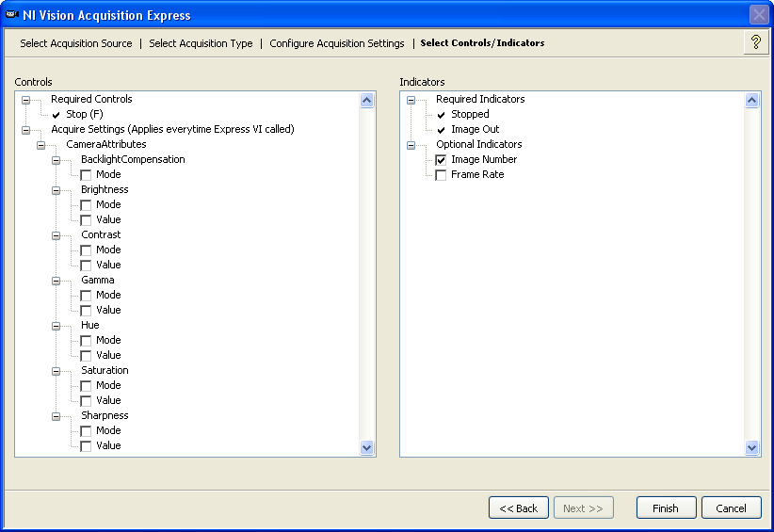Viewport: 774px width, 532px height.
Task: Click the help question mark icon
Action: (755, 42)
